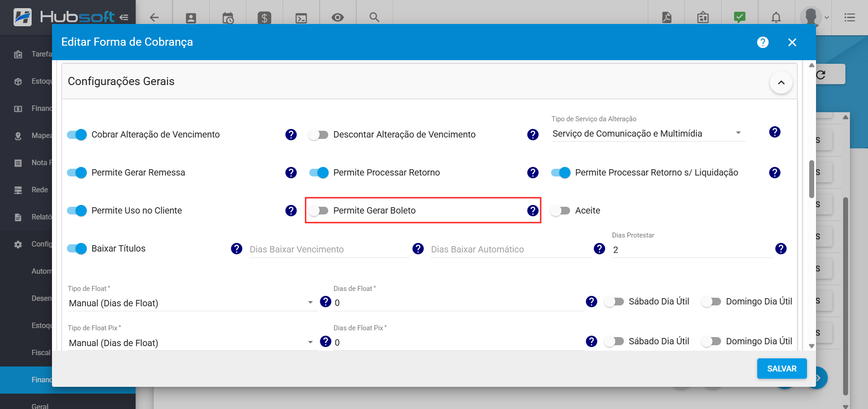The image size is (868, 409).
Task: Click the SALVAR button
Action: (782, 368)
